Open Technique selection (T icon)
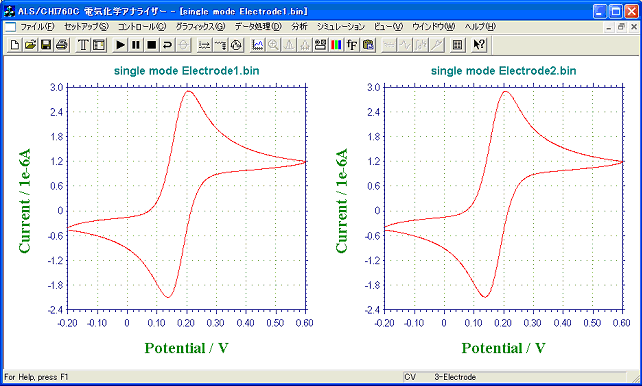 click(83, 45)
